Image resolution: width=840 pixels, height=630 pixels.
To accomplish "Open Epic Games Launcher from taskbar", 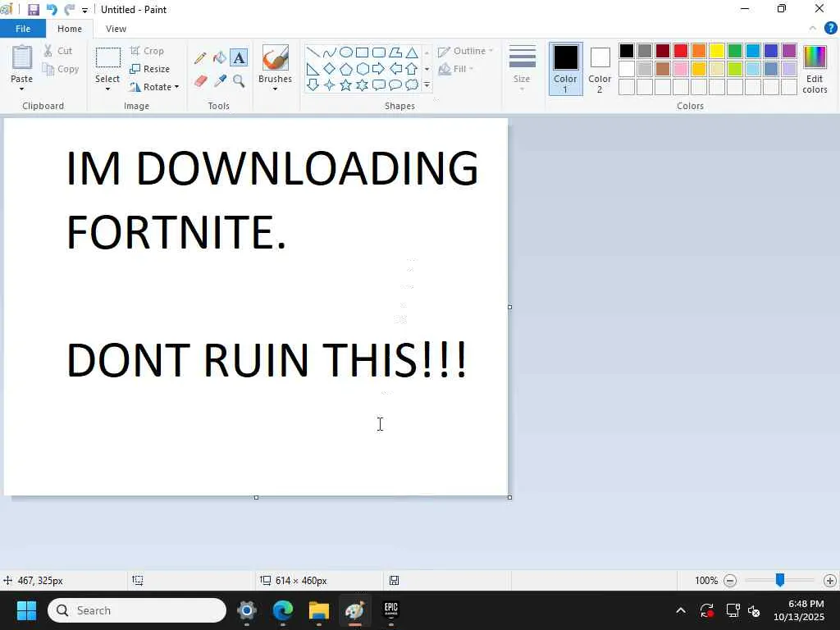I will [x=391, y=610].
